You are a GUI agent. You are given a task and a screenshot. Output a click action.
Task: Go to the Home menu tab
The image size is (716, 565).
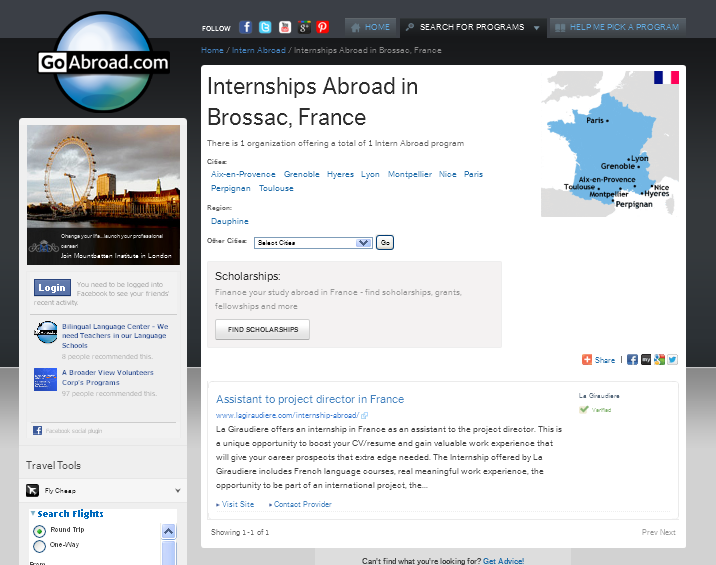click(371, 27)
